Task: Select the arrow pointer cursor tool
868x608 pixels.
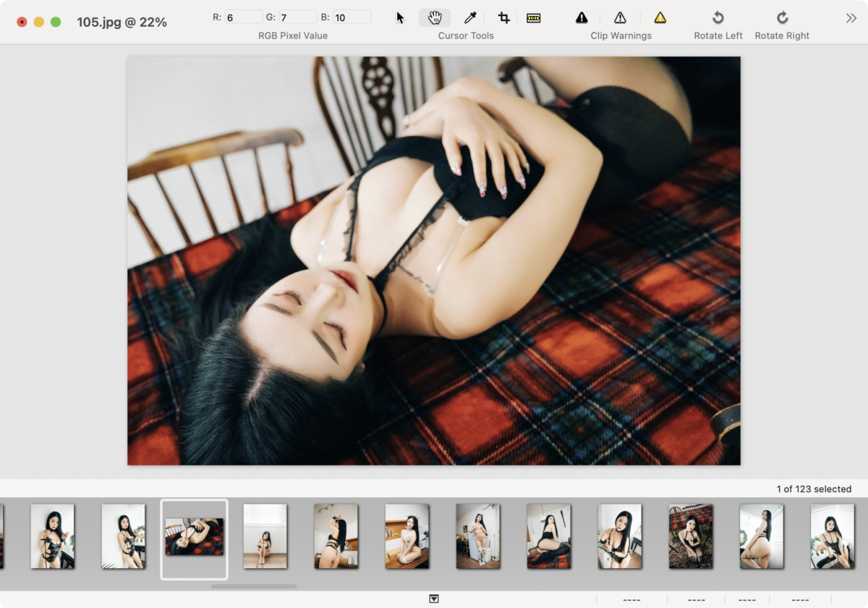Action: point(401,17)
